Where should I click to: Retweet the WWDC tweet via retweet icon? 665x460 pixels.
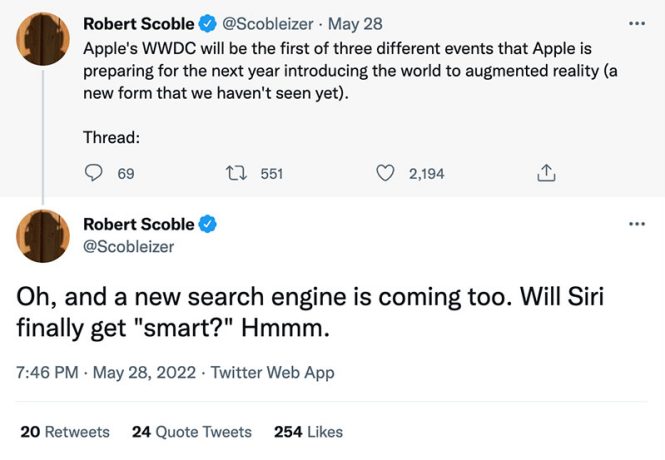pyautogui.click(x=236, y=173)
